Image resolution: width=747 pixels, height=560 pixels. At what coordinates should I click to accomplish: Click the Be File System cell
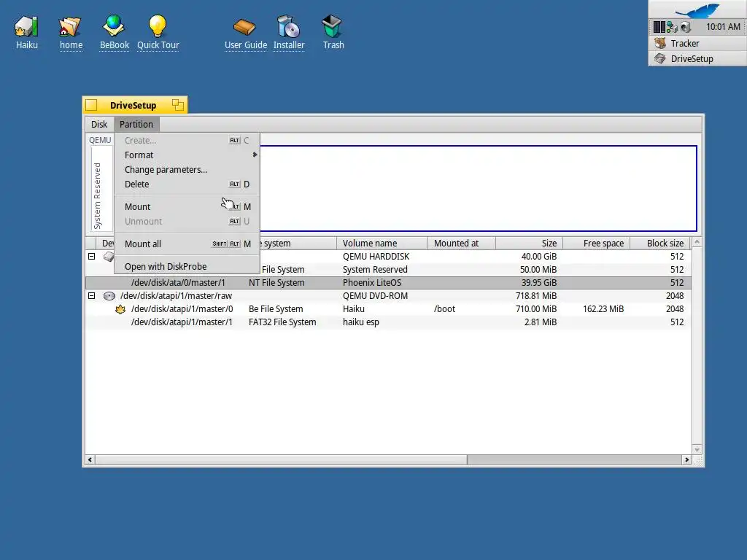276,309
